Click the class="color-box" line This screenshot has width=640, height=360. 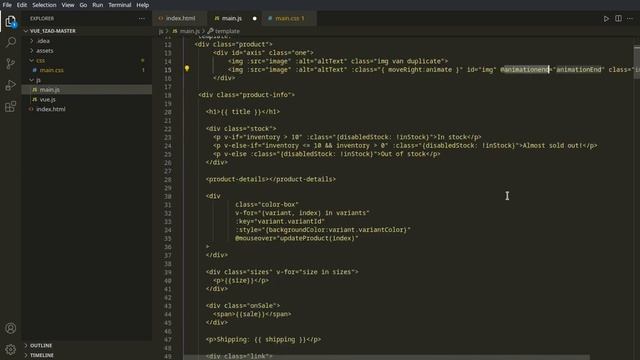click(x=267, y=204)
